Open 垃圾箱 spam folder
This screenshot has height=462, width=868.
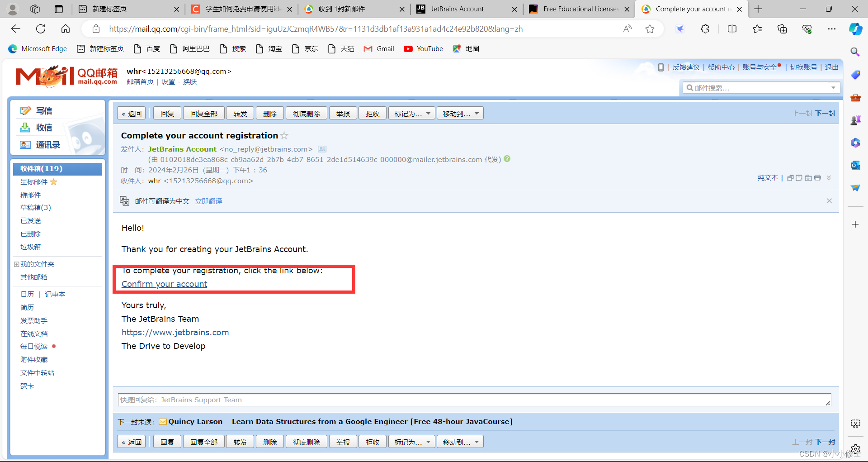click(x=30, y=247)
